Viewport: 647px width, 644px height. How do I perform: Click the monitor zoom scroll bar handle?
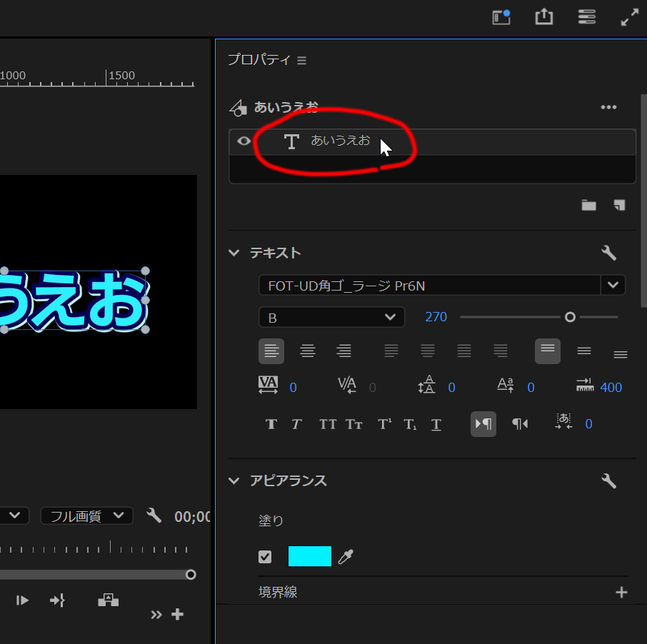[x=191, y=575]
